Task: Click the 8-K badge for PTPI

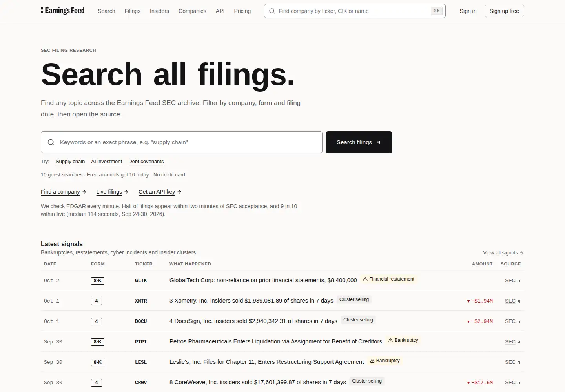Action: click(98, 342)
